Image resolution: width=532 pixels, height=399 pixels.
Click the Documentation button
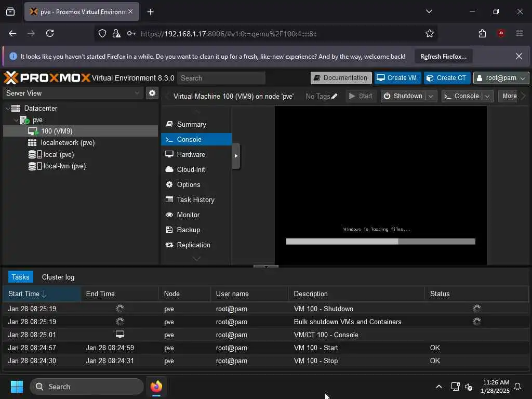(x=341, y=78)
